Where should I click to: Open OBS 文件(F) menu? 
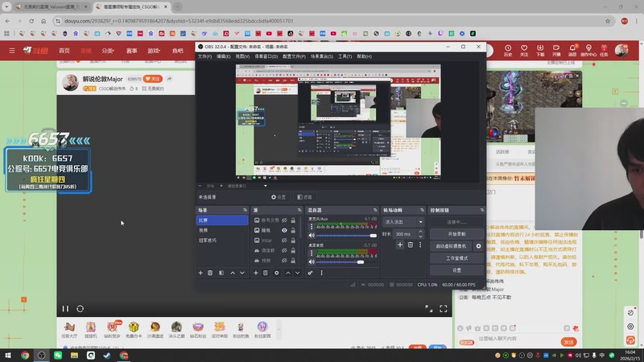click(x=204, y=56)
